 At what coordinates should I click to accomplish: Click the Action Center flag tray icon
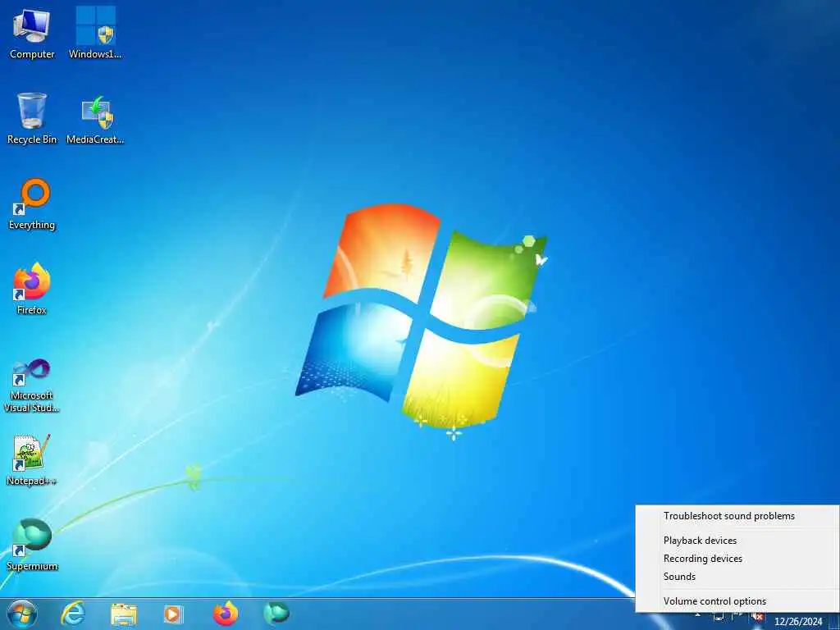click(x=737, y=617)
